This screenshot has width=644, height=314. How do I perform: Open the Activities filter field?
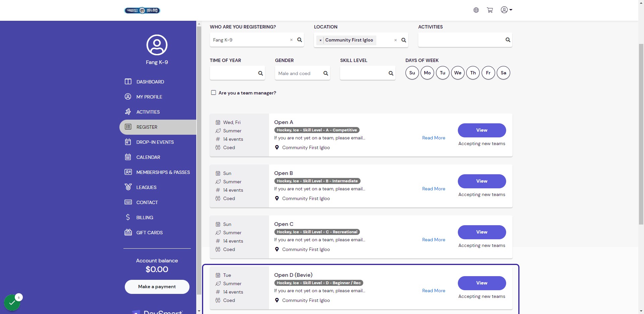465,40
